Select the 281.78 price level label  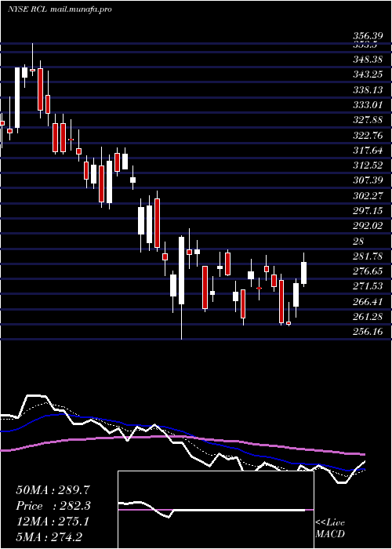click(368, 256)
